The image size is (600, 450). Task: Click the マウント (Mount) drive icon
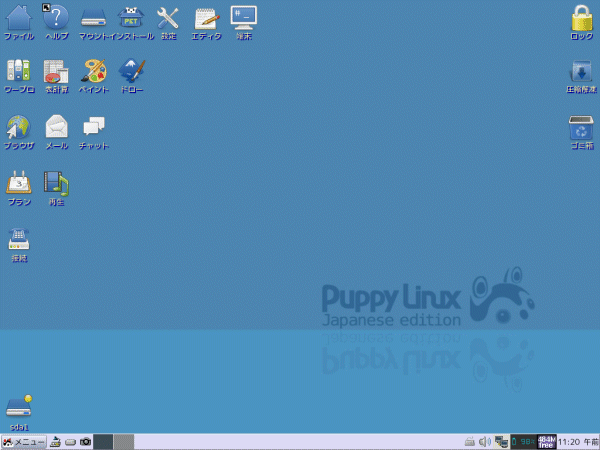pyautogui.click(x=94, y=18)
